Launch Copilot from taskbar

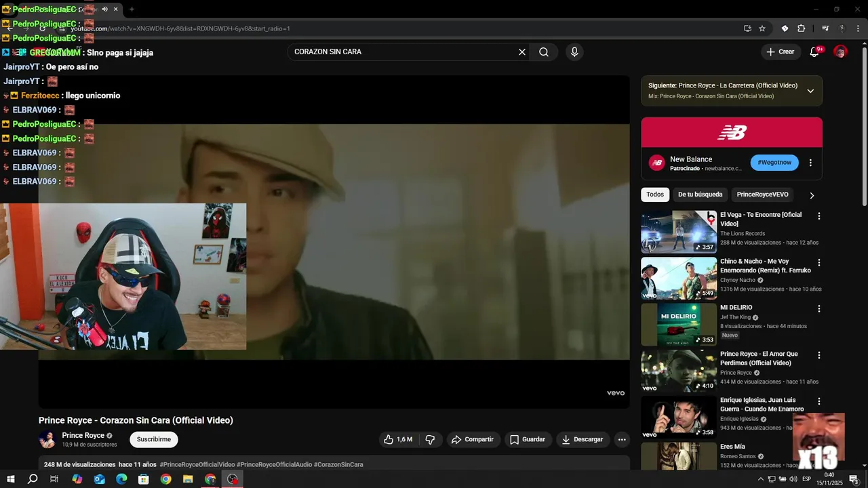pos(77,479)
